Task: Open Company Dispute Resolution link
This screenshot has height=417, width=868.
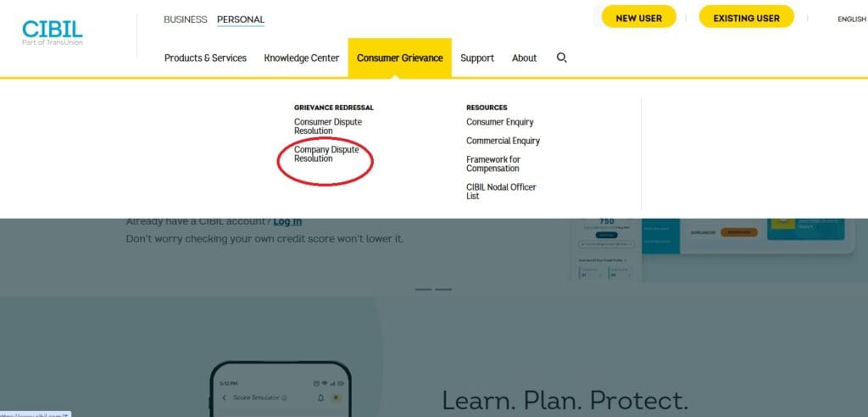Action: coord(326,154)
